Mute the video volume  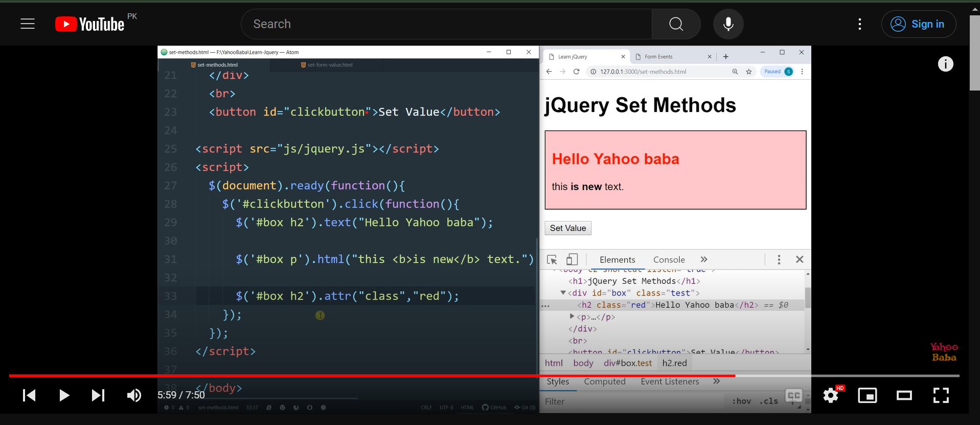[134, 395]
